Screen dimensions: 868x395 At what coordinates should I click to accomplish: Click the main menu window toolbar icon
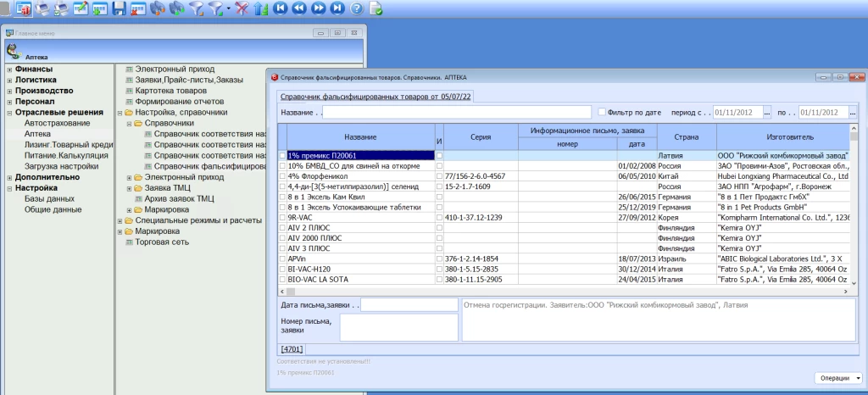24,8
